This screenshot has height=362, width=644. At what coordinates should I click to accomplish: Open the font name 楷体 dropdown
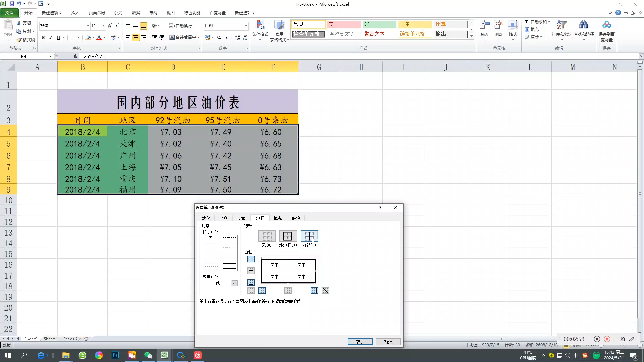(88, 26)
